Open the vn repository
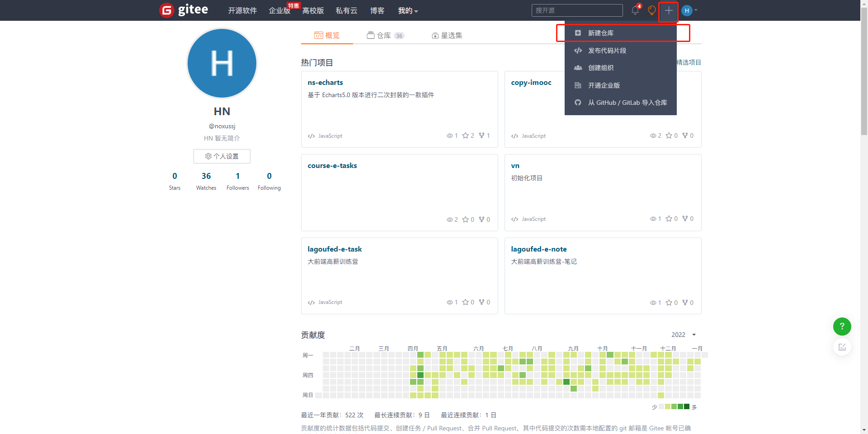 click(x=515, y=165)
